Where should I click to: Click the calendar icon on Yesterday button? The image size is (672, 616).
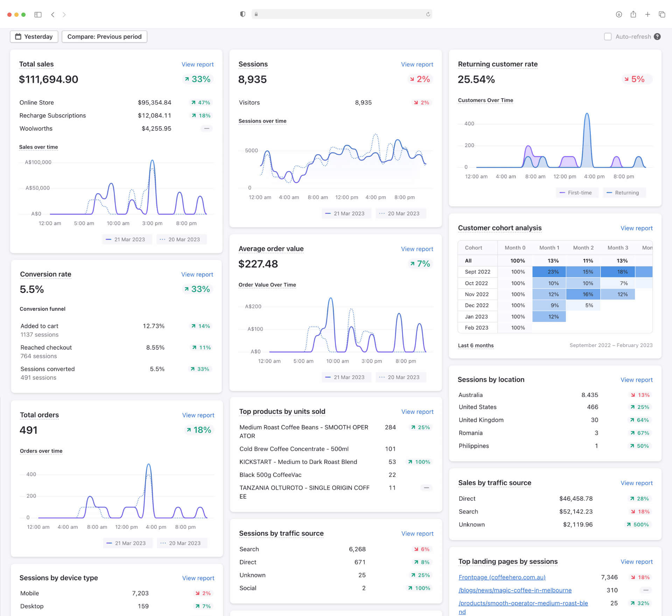18,36
